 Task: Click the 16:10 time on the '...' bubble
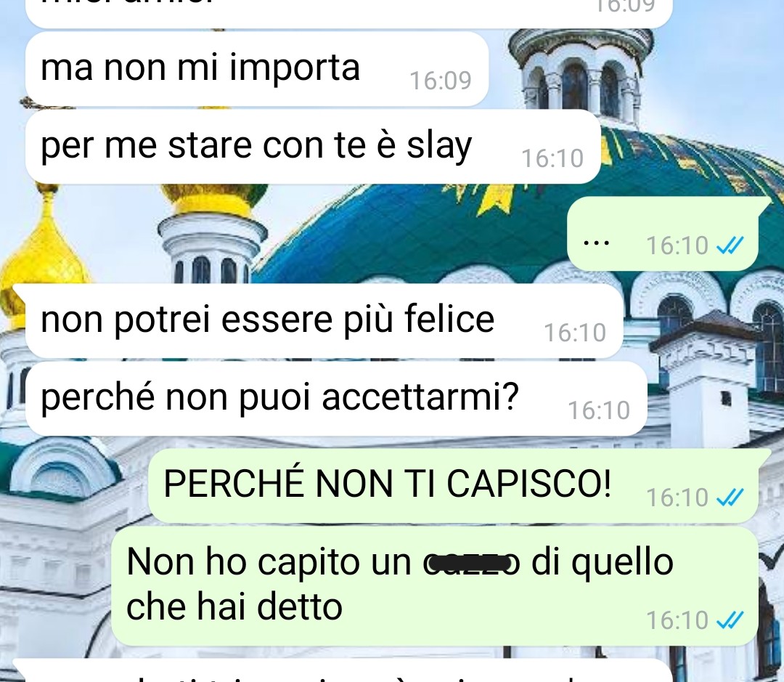pyautogui.click(x=677, y=245)
